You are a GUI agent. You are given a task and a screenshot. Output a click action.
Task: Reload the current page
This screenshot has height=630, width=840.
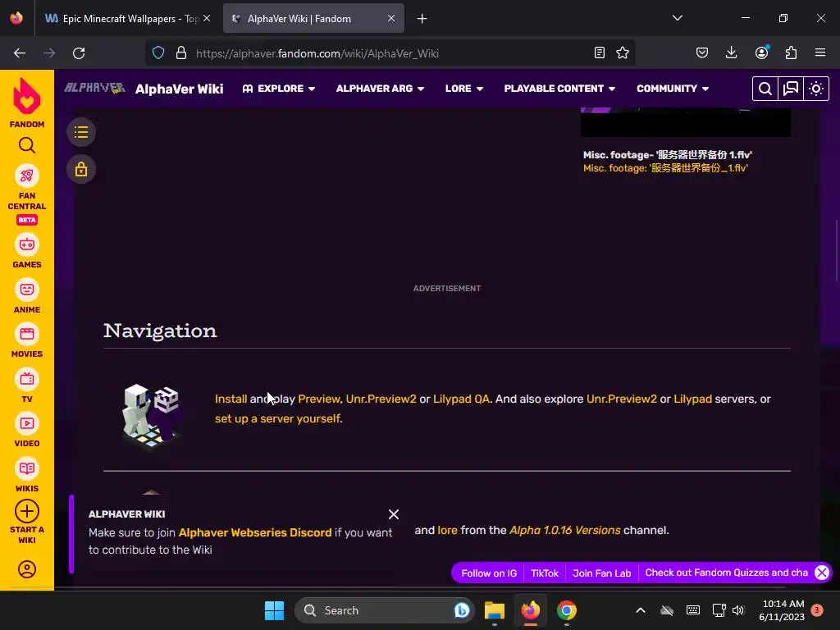coord(79,53)
